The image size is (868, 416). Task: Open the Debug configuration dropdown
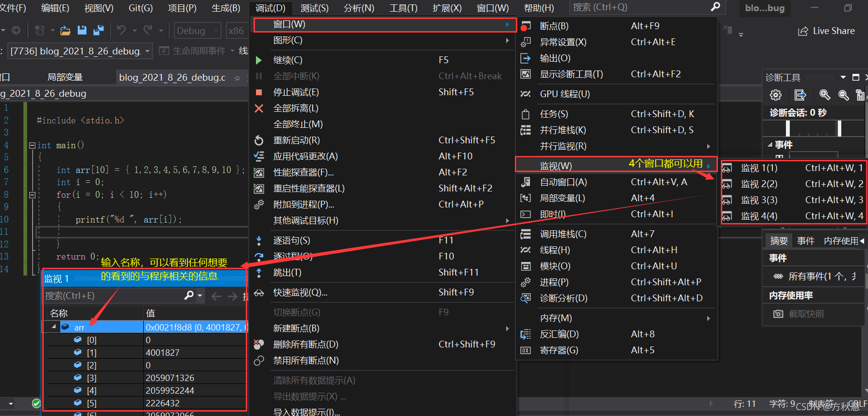[x=197, y=31]
